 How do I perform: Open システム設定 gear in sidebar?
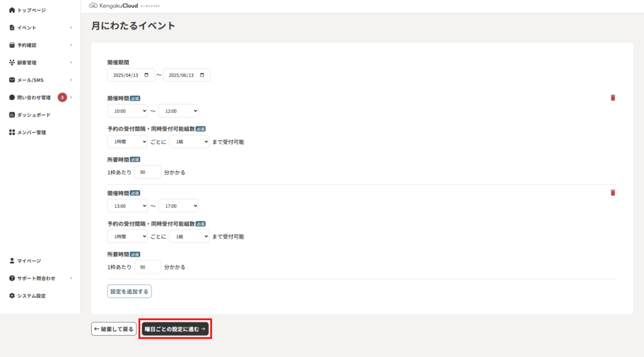[12, 296]
